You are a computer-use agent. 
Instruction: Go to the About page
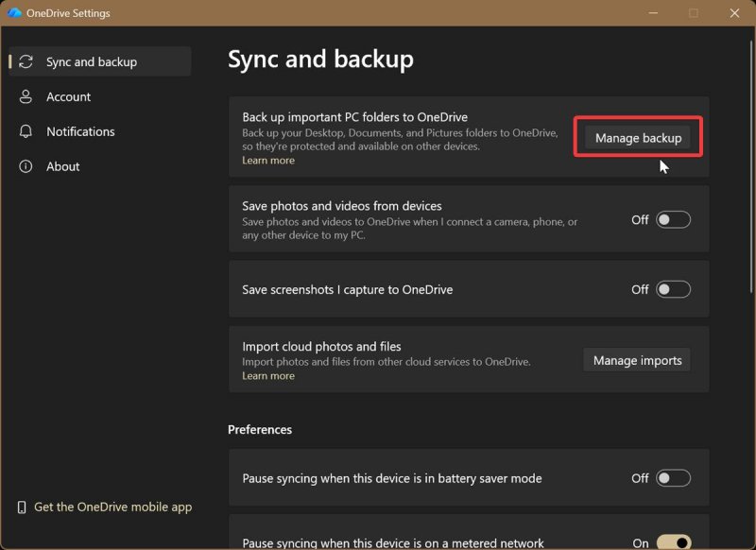coord(63,167)
